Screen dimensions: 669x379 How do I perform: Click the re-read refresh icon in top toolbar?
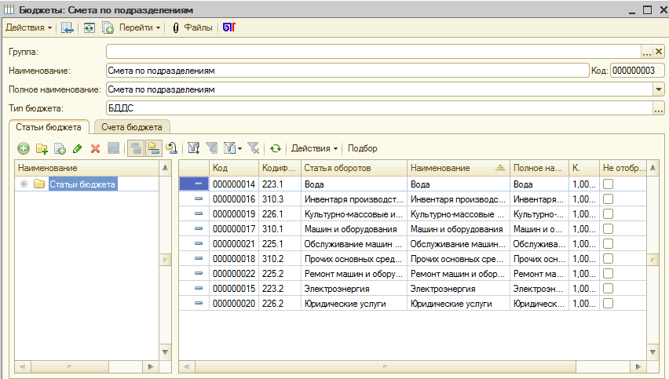click(89, 28)
